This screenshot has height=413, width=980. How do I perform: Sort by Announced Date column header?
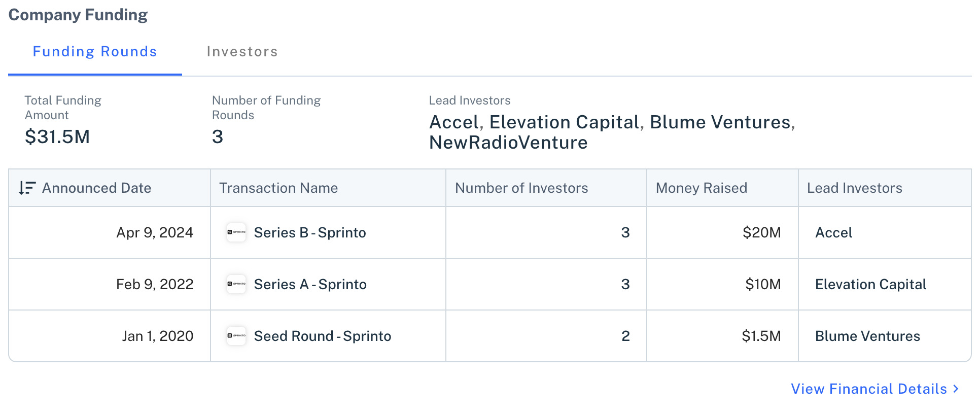pyautogui.click(x=96, y=188)
